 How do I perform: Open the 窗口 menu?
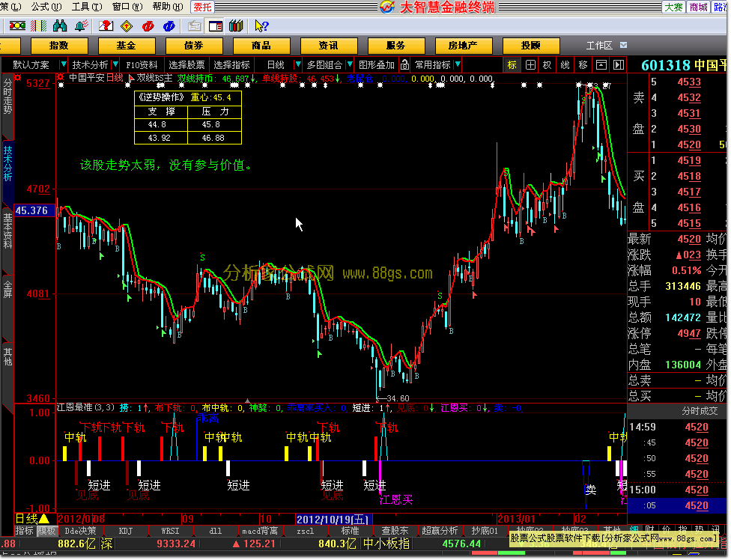[x=127, y=7]
